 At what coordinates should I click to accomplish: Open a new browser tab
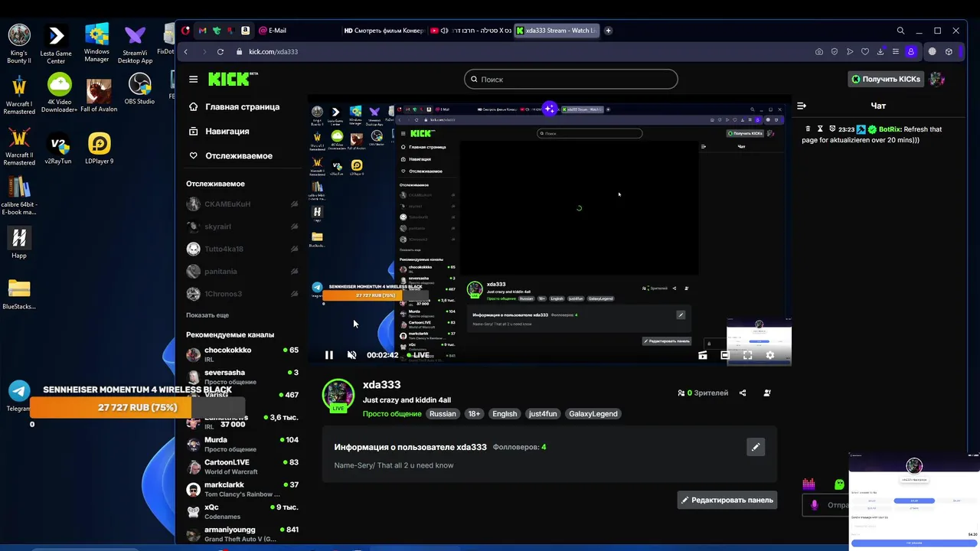(x=608, y=31)
